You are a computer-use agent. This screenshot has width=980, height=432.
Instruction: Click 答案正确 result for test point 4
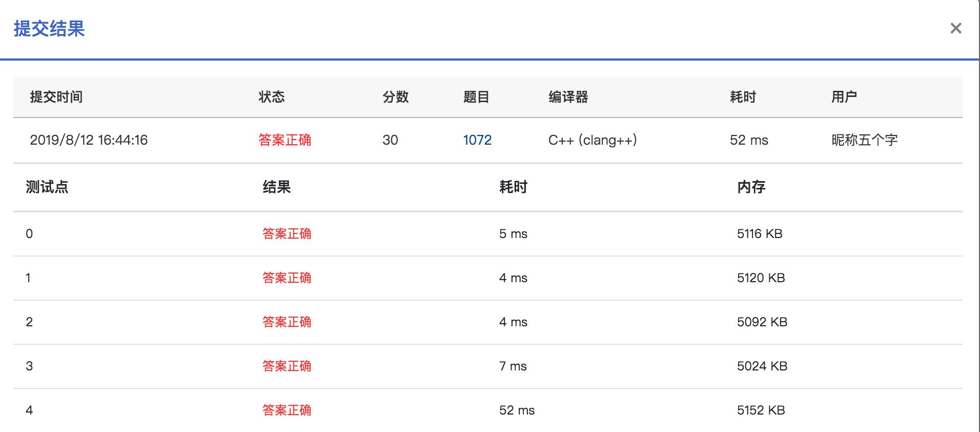(x=287, y=410)
